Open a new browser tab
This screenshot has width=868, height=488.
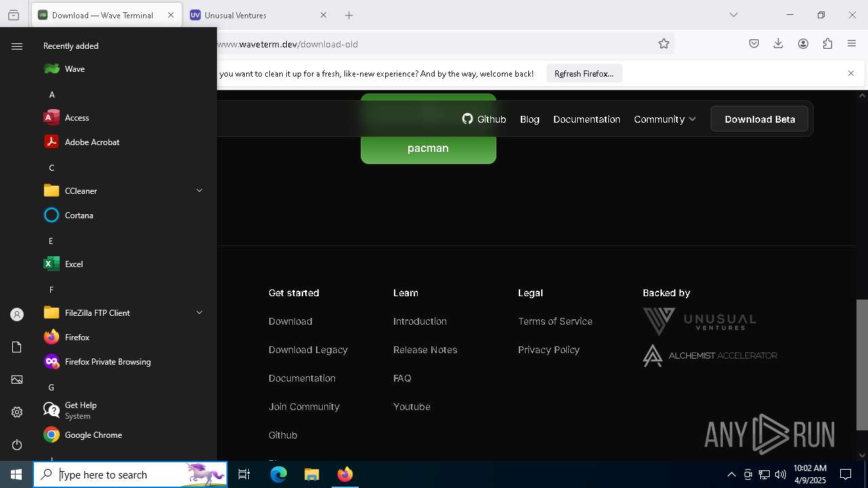[x=349, y=15]
